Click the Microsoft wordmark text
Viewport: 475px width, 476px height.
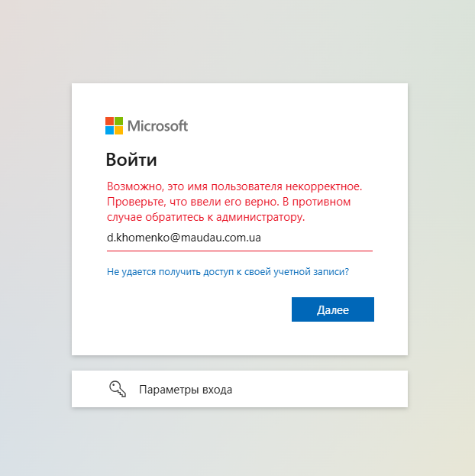point(157,126)
